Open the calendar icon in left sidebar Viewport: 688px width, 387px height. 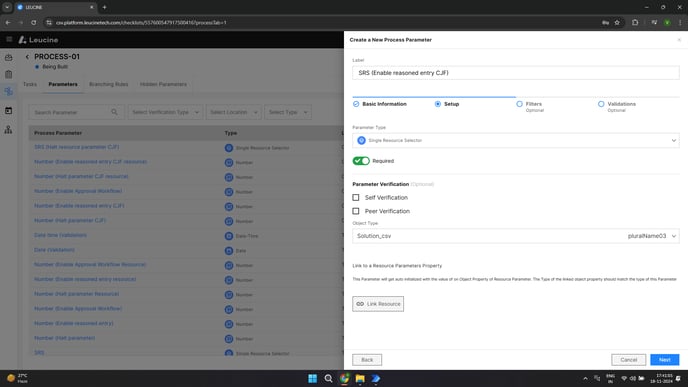point(8,111)
